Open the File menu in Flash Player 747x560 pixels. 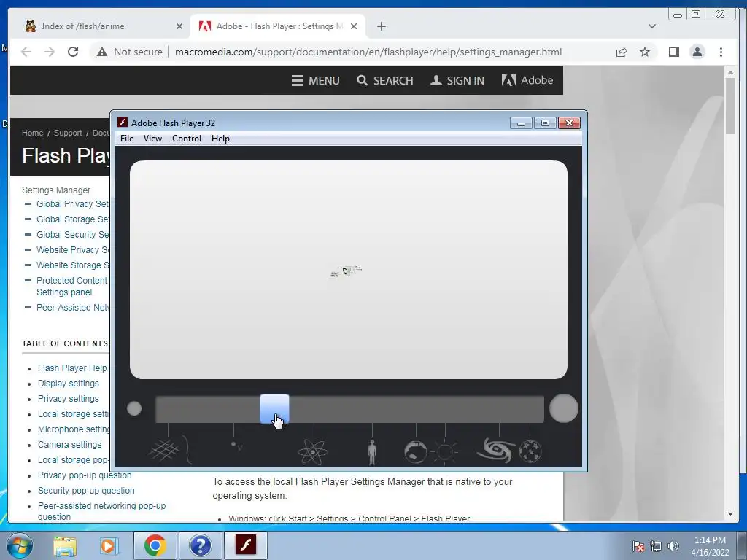[127, 139]
